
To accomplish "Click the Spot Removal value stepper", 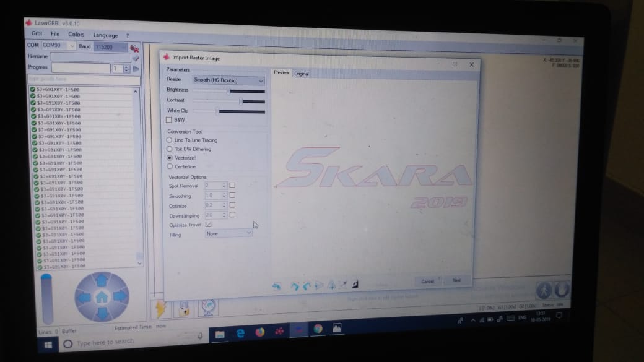I will [x=224, y=186].
